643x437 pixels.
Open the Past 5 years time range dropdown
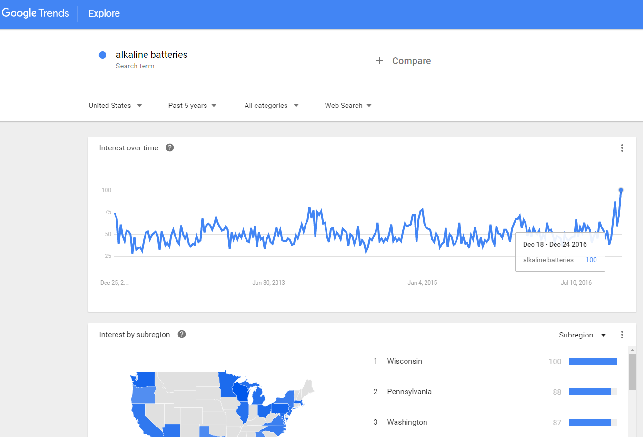pos(193,105)
